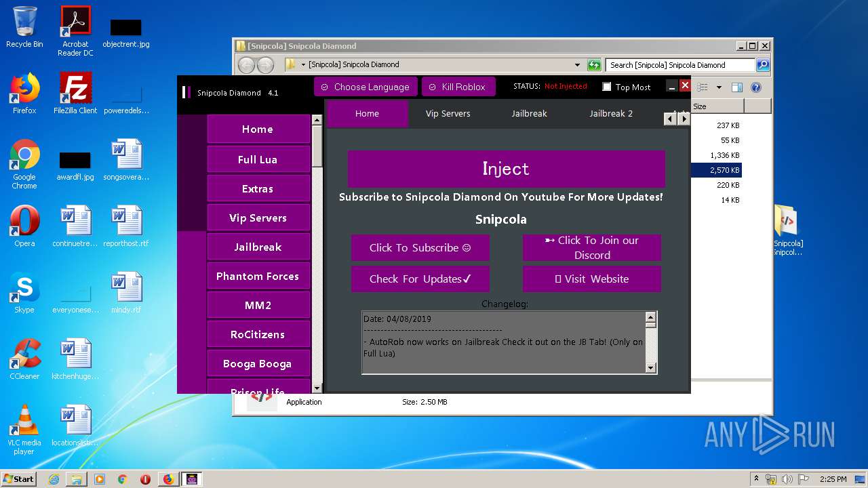Switch to the Vip Servers tab
The width and height of the screenshot is (868, 488).
(x=448, y=113)
